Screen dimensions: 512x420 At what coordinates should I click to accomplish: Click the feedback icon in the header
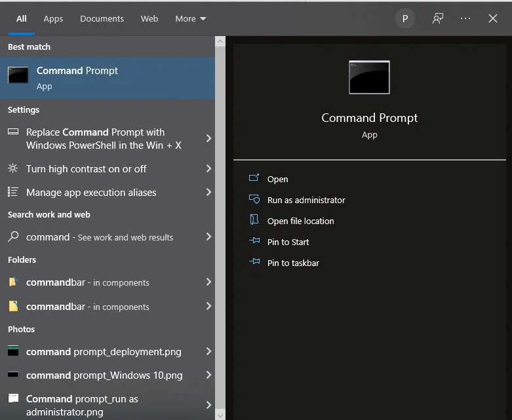pos(437,18)
